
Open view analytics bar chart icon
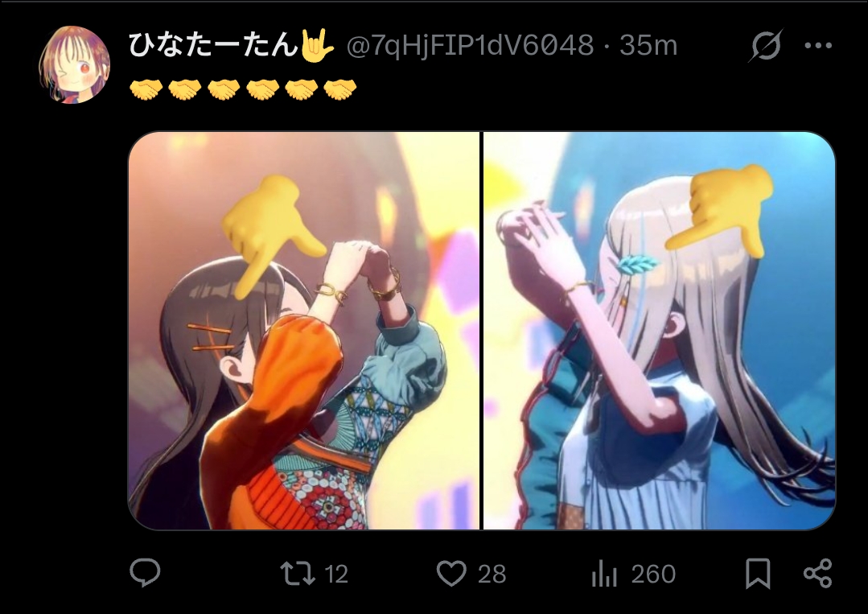coord(604,574)
